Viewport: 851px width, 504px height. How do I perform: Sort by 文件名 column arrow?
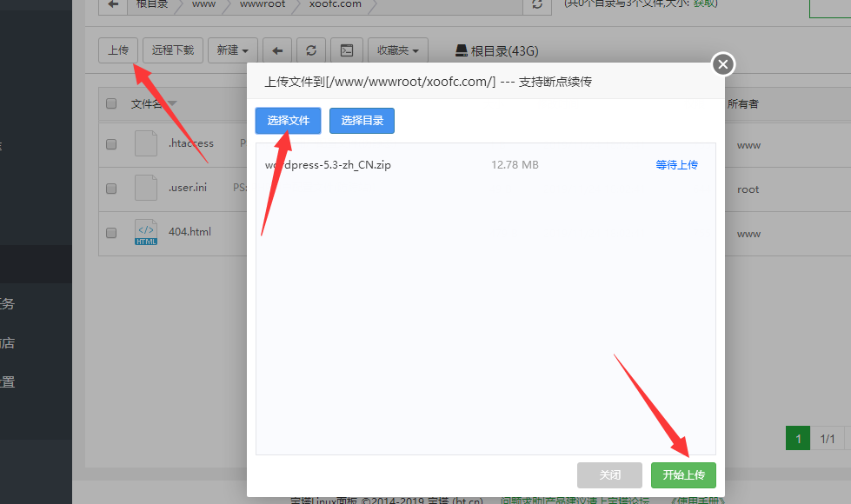173,103
